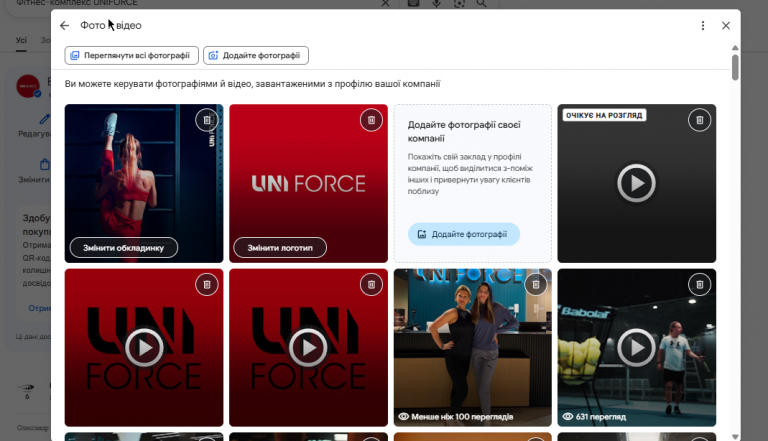Screen dimensions: 768x441
Task: Delete the UNI FORCE logo image
Action: click(x=371, y=120)
